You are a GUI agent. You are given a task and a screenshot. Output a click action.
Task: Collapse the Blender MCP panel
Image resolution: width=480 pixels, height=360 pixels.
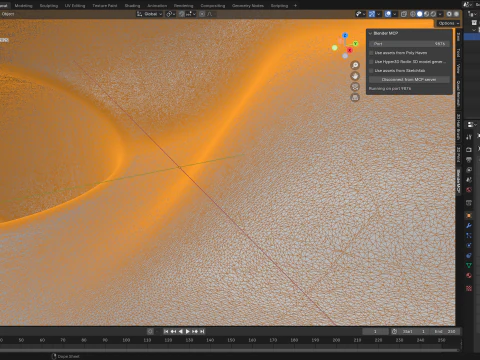[370, 33]
